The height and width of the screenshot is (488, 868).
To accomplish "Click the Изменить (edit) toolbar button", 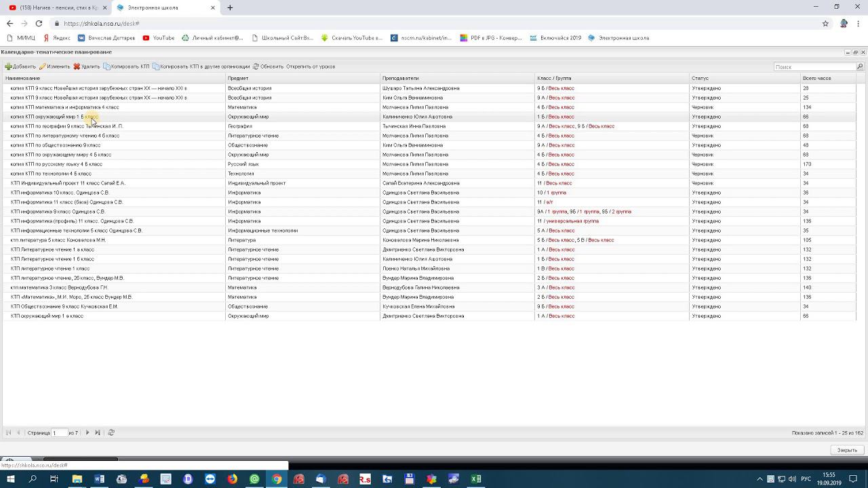I will click(x=54, y=66).
